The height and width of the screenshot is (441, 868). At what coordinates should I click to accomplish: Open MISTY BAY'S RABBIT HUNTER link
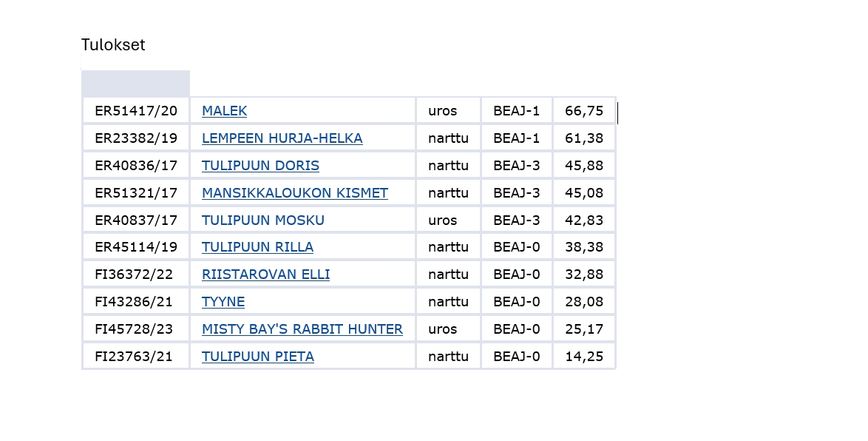302,329
